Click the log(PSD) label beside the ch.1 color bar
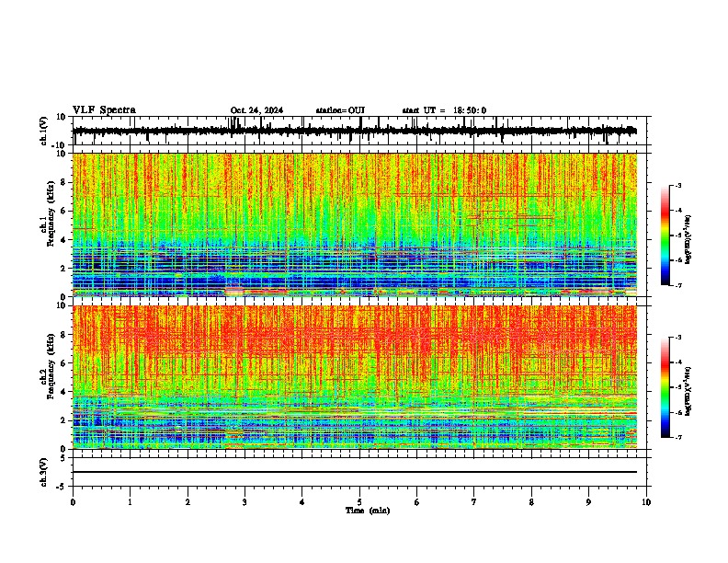 [x=688, y=240]
